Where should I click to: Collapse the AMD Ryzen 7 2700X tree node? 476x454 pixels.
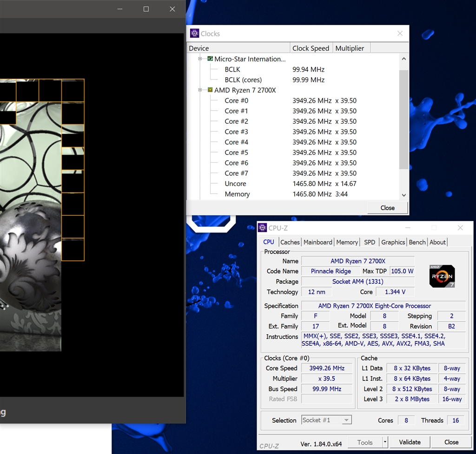tap(200, 90)
